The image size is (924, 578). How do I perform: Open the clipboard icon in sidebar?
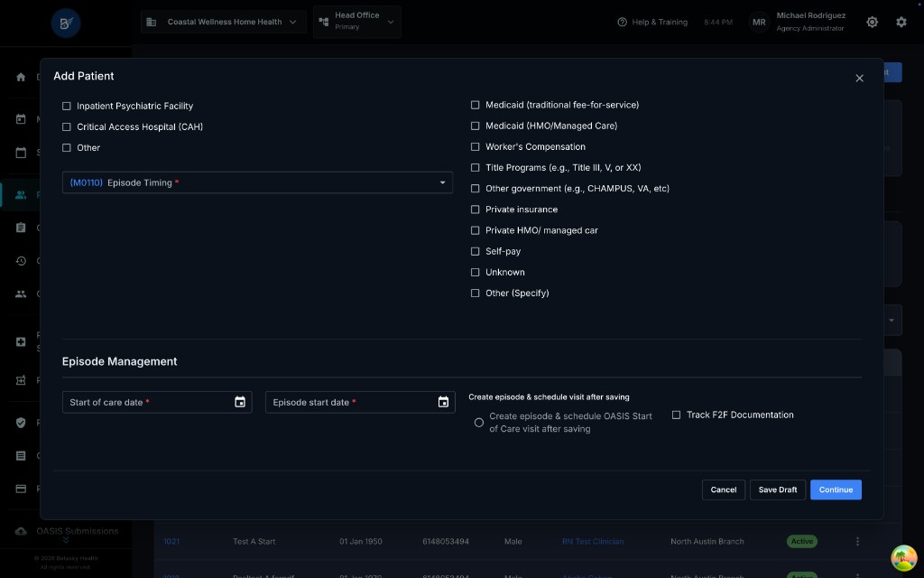(x=21, y=228)
